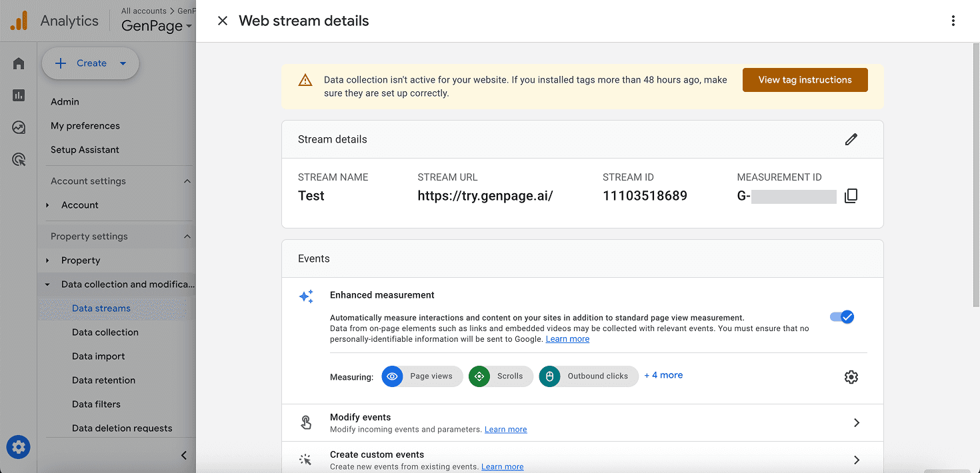The image size is (980, 473).
Task: Select Data deletion requests in the sidebar
Action: click(122, 428)
